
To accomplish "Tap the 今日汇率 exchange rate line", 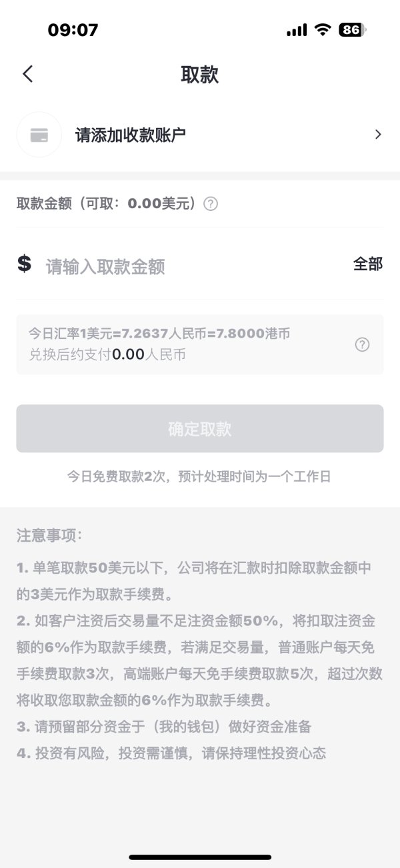I will [x=159, y=334].
